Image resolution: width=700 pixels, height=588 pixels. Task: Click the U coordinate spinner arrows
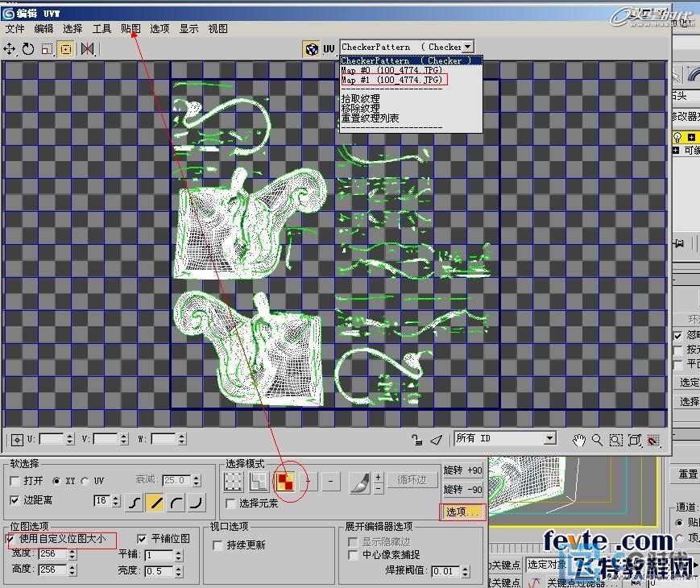(x=70, y=439)
